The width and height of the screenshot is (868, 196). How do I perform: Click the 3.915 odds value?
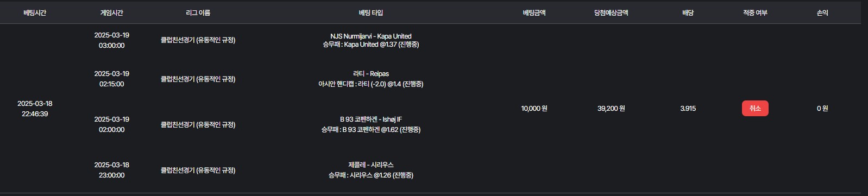click(688, 108)
